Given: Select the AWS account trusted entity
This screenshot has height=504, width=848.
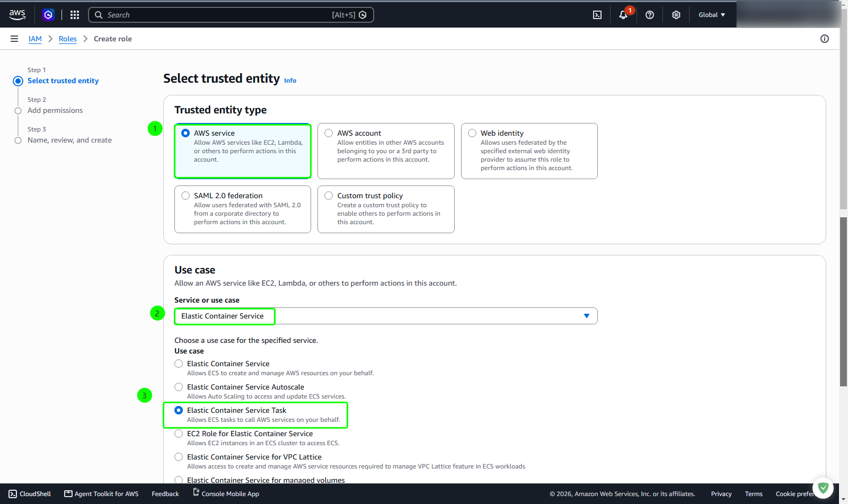Looking at the screenshot, I should (x=386, y=151).
